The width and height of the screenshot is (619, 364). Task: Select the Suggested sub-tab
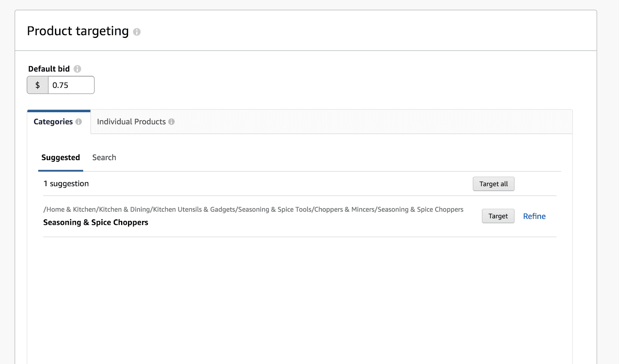tap(61, 158)
